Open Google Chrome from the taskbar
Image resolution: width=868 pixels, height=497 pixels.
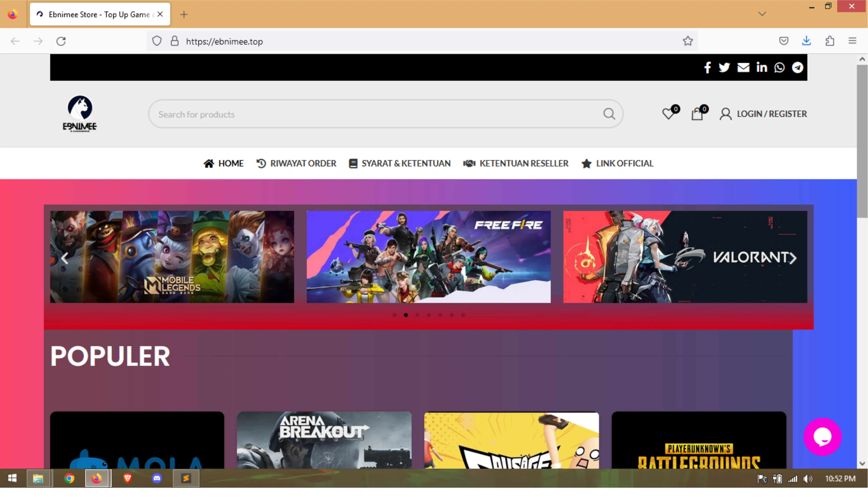point(69,479)
